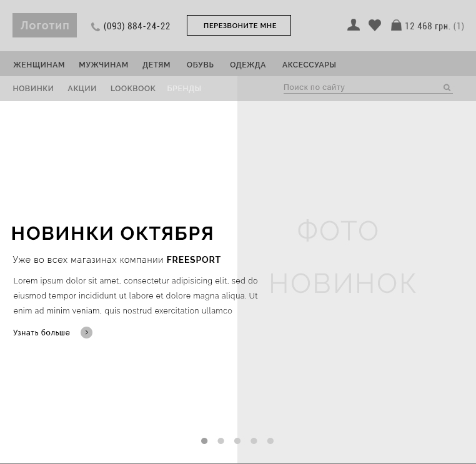Click the ПЕРЕЗВОНИТЕ МНЕ button
Viewport: 476px width, 464px height.
click(239, 25)
